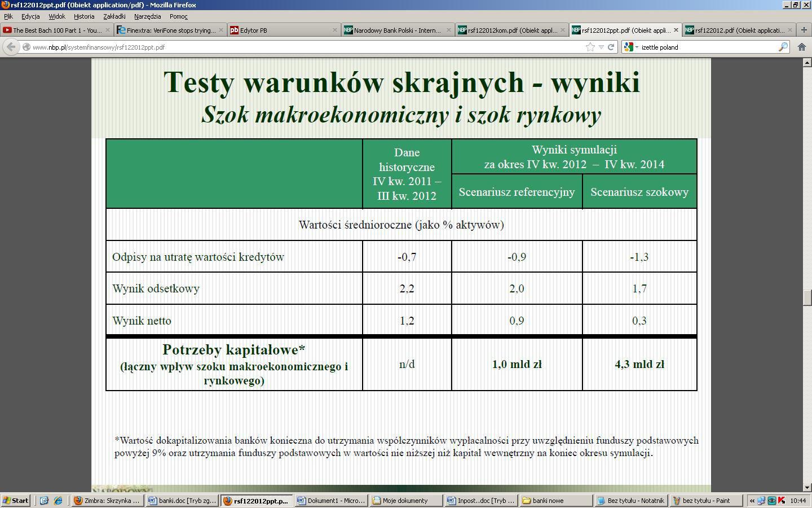Screen dimensions: 812x508
Task: Open the Kaspersky tray icon
Action: (782, 500)
